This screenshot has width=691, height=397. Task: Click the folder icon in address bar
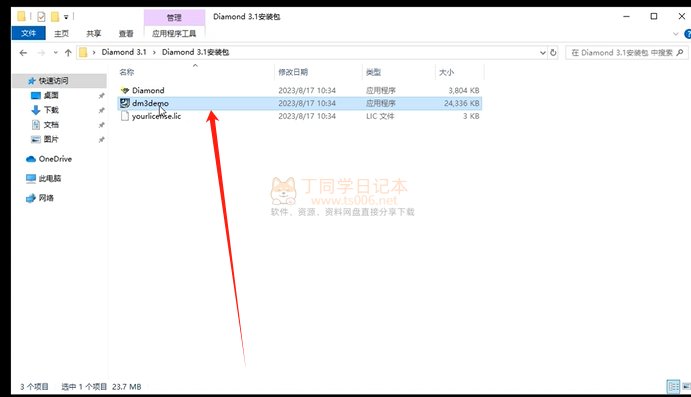(83, 52)
